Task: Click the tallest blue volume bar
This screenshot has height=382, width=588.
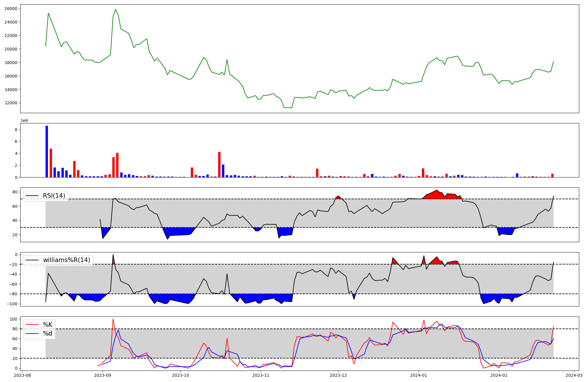Action: coord(47,151)
